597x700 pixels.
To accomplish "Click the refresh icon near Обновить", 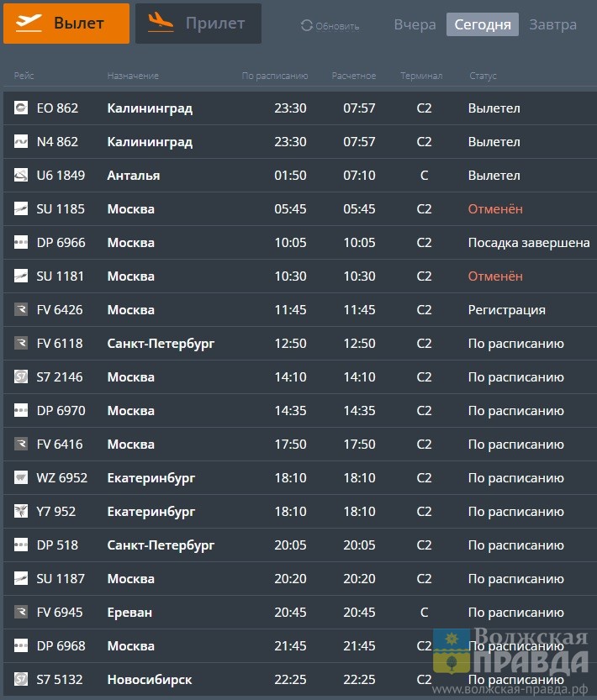I will click(x=307, y=26).
